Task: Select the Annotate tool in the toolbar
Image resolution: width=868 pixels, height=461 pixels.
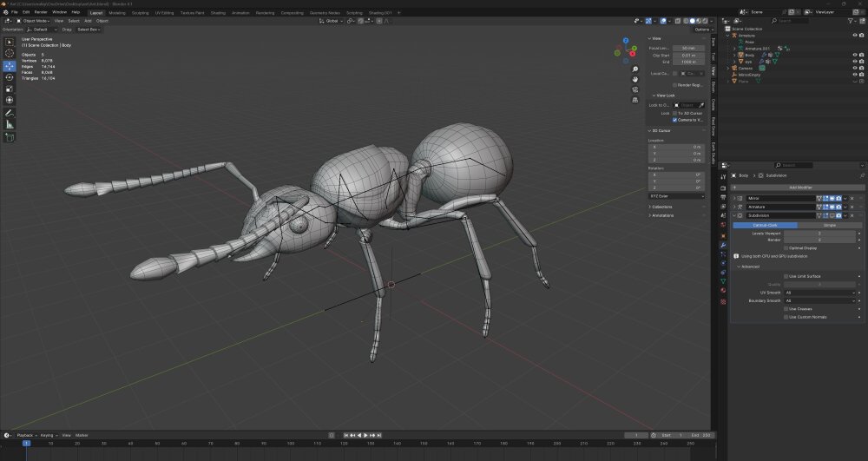Action: (10, 113)
